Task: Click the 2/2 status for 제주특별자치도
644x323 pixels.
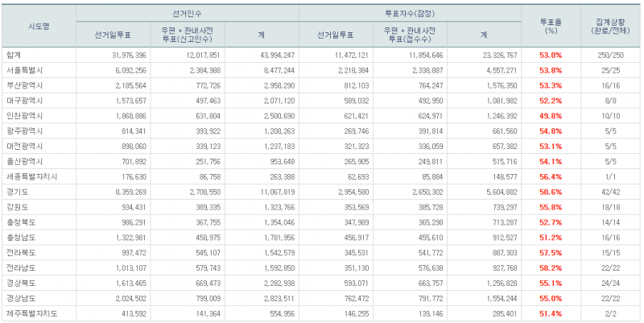Action: [610, 313]
